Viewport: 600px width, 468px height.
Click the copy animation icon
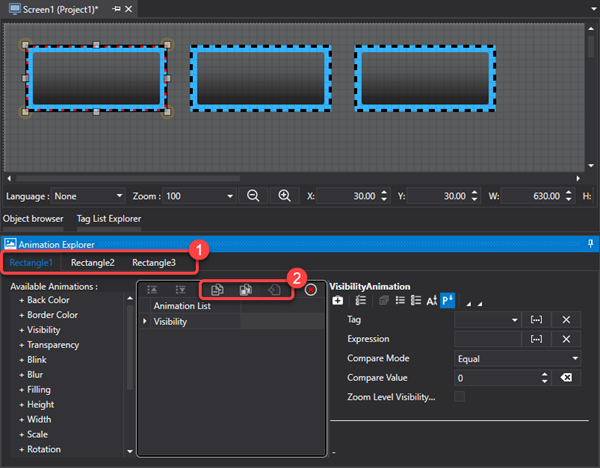(217, 290)
